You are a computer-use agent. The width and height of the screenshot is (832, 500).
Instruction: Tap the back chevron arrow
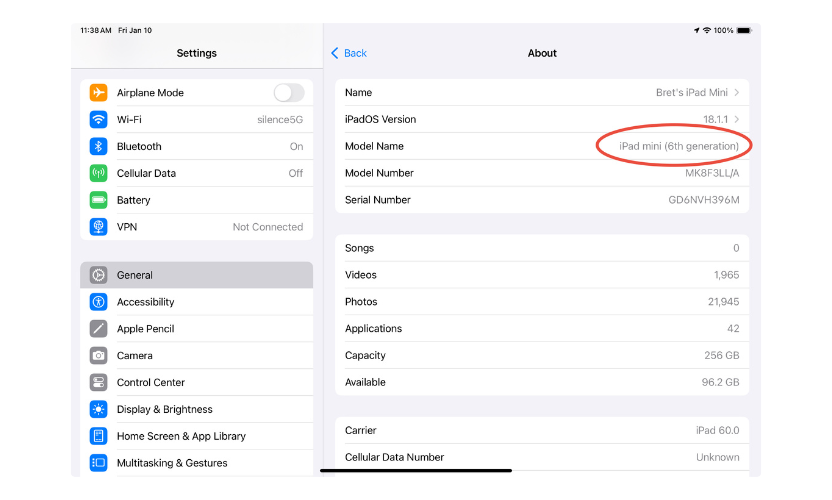[335, 53]
